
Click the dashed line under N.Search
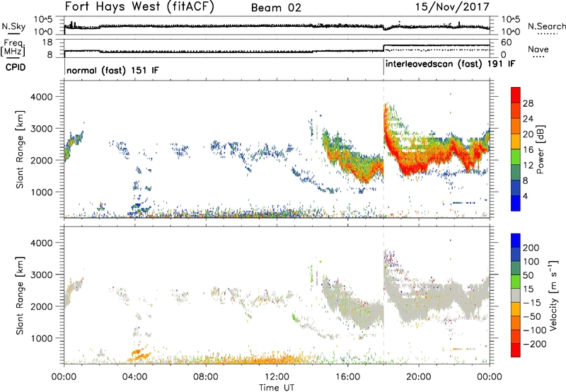coord(547,33)
